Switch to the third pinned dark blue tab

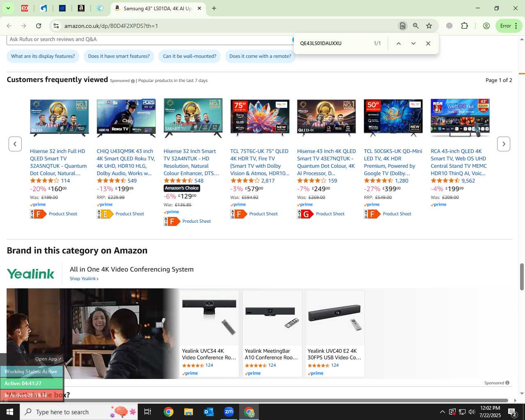point(62,8)
